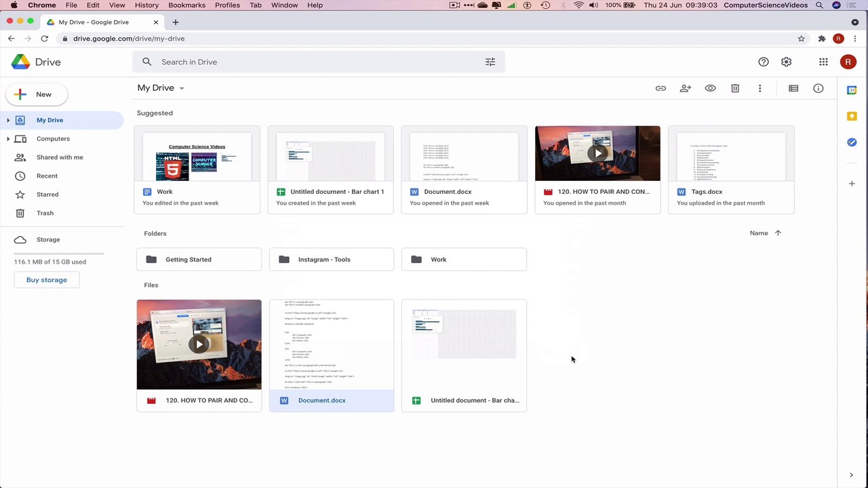Open the History menu

click(x=146, y=5)
